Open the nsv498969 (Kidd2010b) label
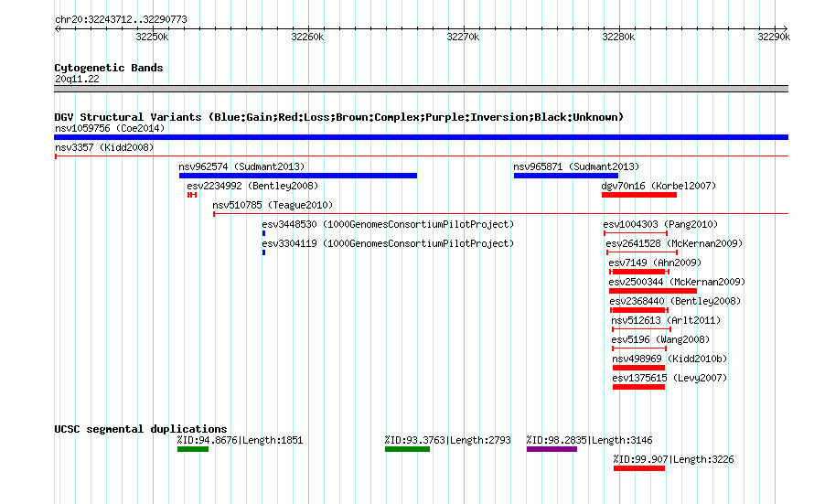 coord(669,359)
